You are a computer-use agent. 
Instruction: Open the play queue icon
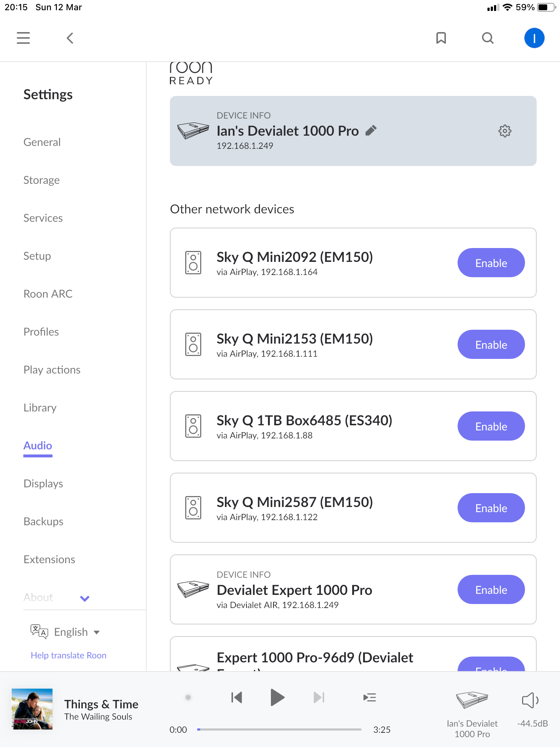370,698
